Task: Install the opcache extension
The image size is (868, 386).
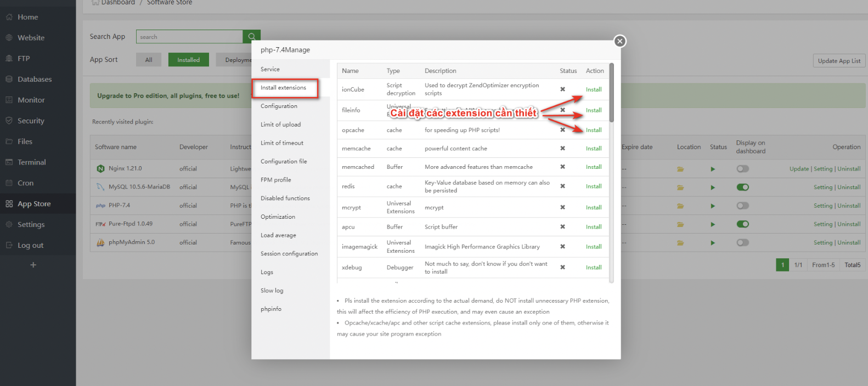Action: click(x=593, y=130)
